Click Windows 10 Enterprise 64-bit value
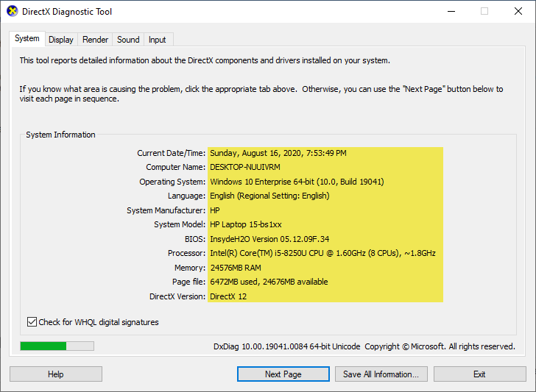Image resolution: width=536 pixels, height=392 pixels. coord(297,182)
